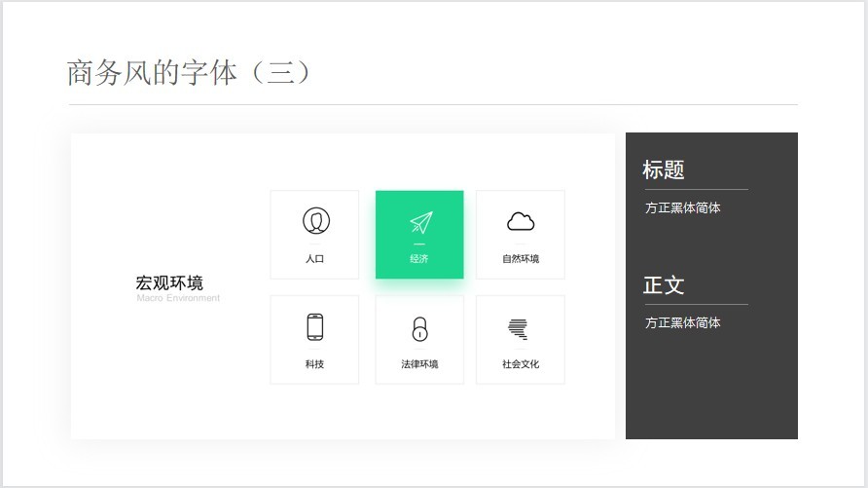
Task: Click the 标题 heading in dark panel
Action: click(x=664, y=169)
